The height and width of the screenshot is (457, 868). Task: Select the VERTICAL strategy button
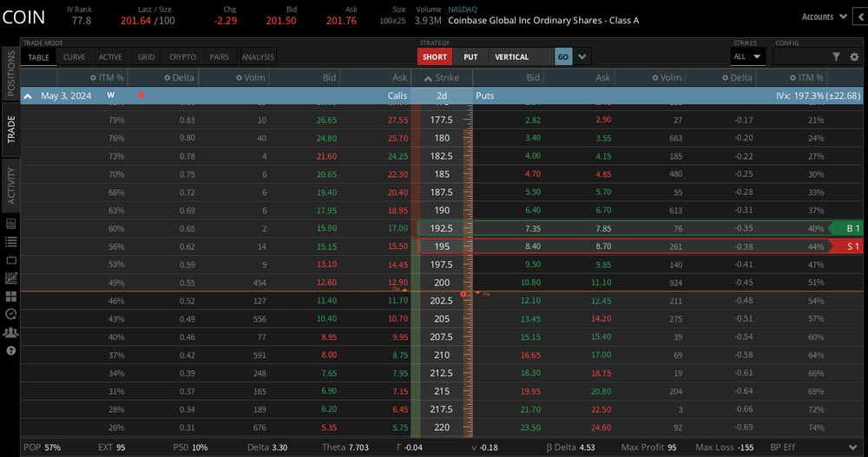512,57
